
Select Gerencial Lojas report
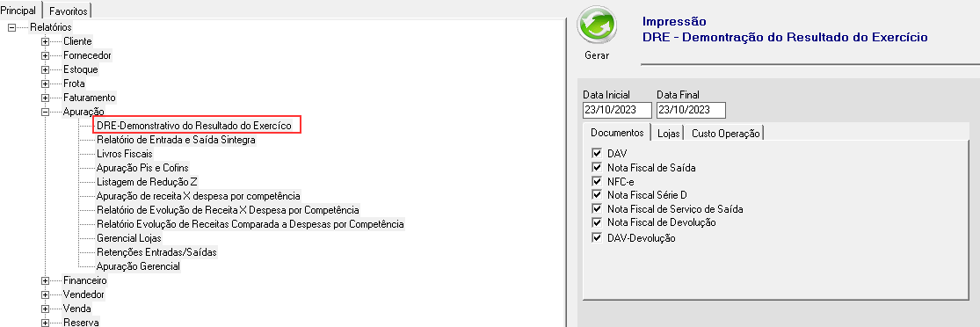(128, 238)
